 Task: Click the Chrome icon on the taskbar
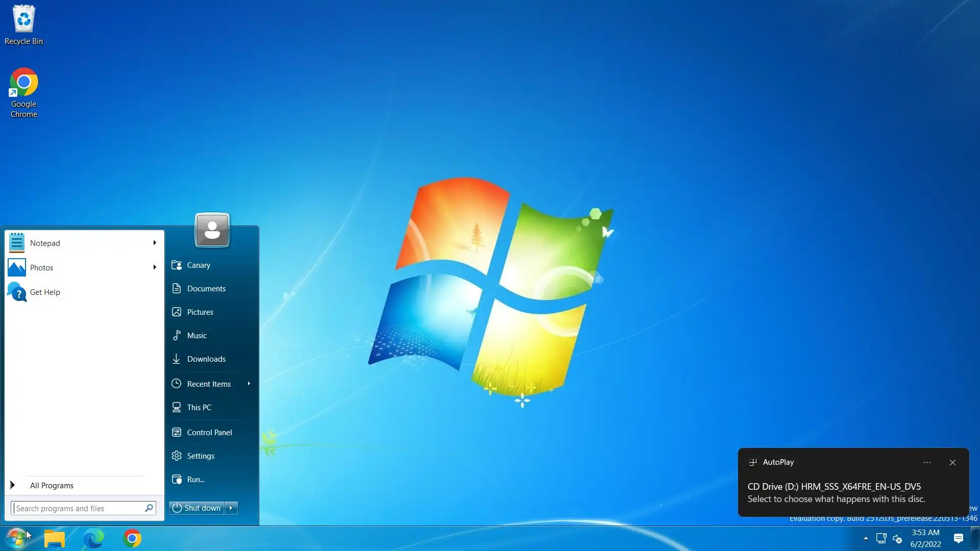[132, 538]
